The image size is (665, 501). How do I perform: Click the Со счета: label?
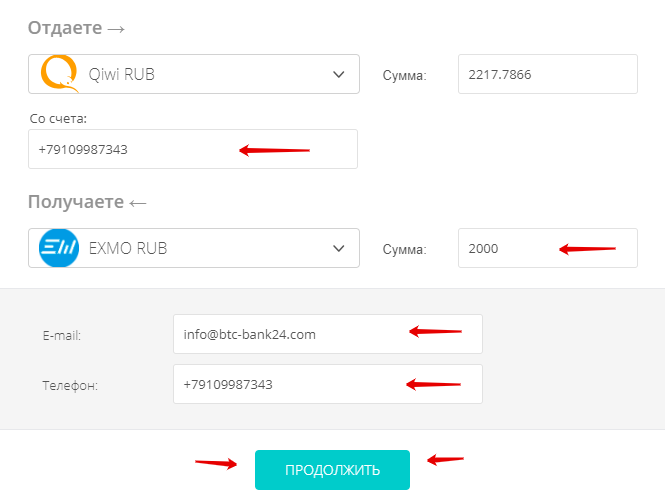click(x=58, y=119)
